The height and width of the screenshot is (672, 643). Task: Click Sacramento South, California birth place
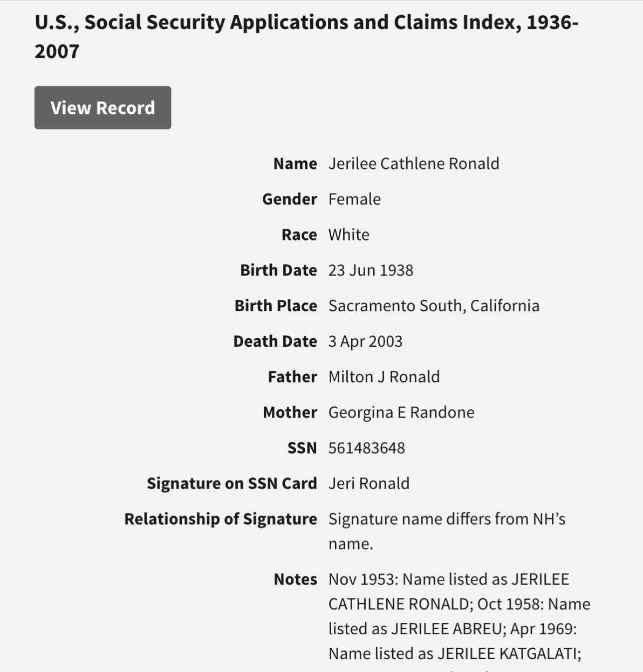click(434, 306)
